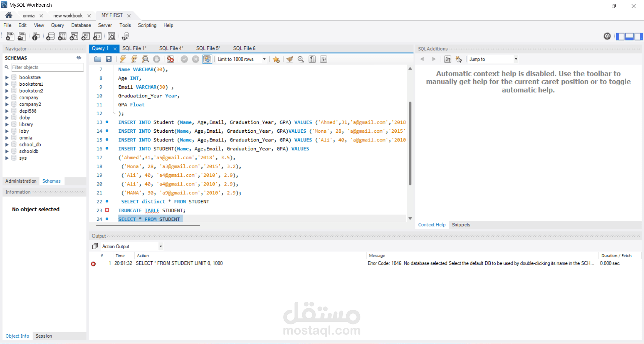
Task: Stop the running query
Action: pyautogui.click(x=157, y=59)
